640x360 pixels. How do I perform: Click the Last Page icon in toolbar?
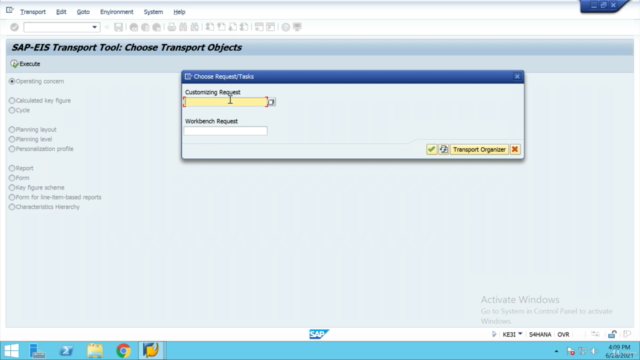244,27
